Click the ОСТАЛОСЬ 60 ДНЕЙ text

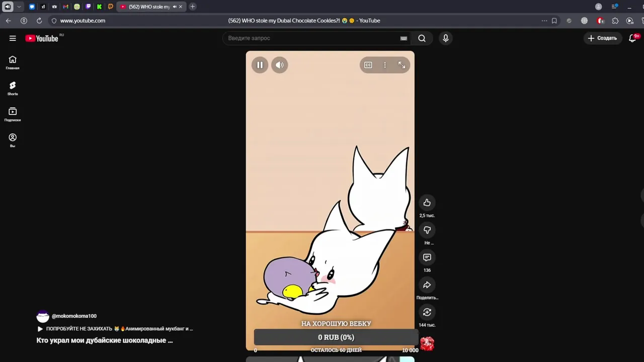pos(336,350)
